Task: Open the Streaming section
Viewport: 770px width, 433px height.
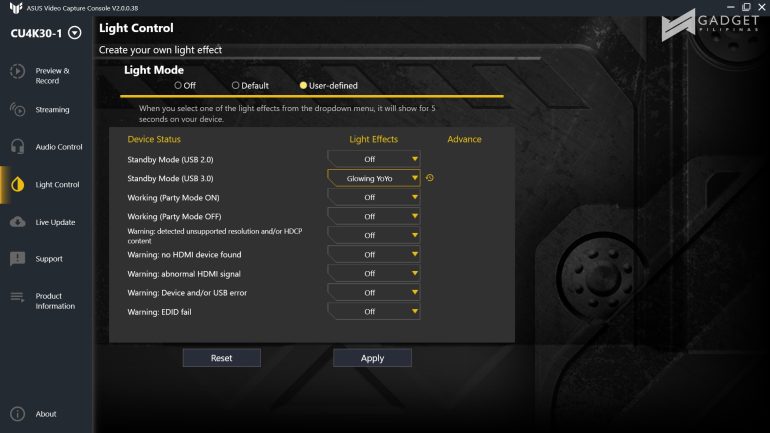Action: click(52, 110)
